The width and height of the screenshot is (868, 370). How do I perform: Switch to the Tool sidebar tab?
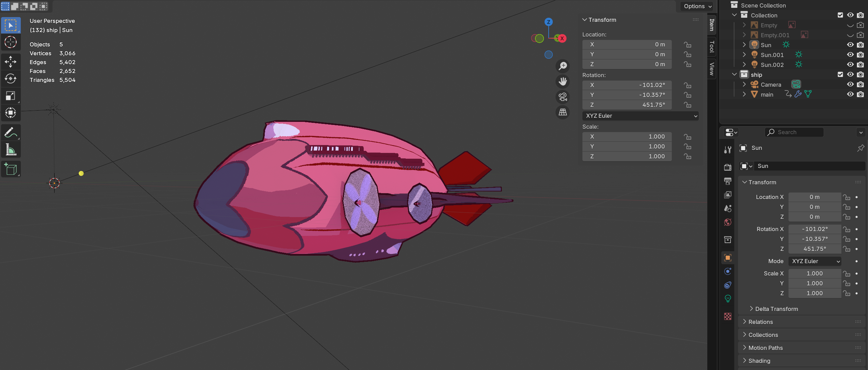coord(712,46)
